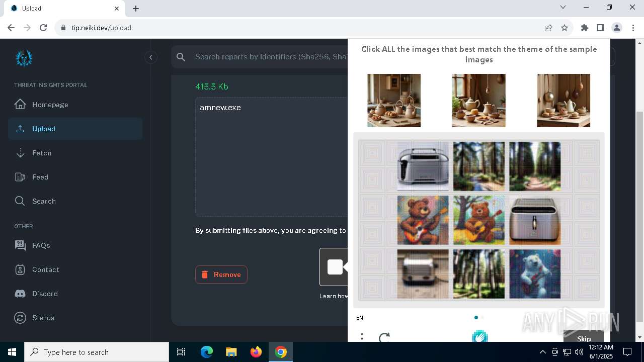
Task: Click the address bar URL
Action: click(101, 28)
